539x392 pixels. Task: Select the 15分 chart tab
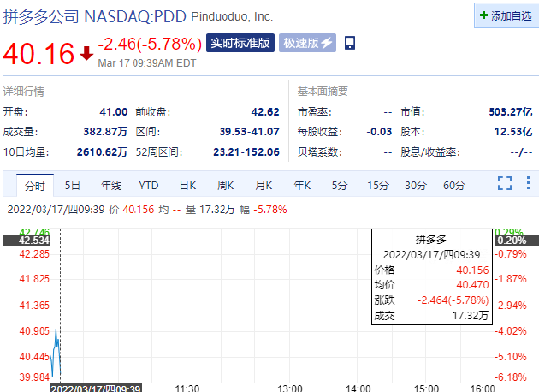pos(378,186)
